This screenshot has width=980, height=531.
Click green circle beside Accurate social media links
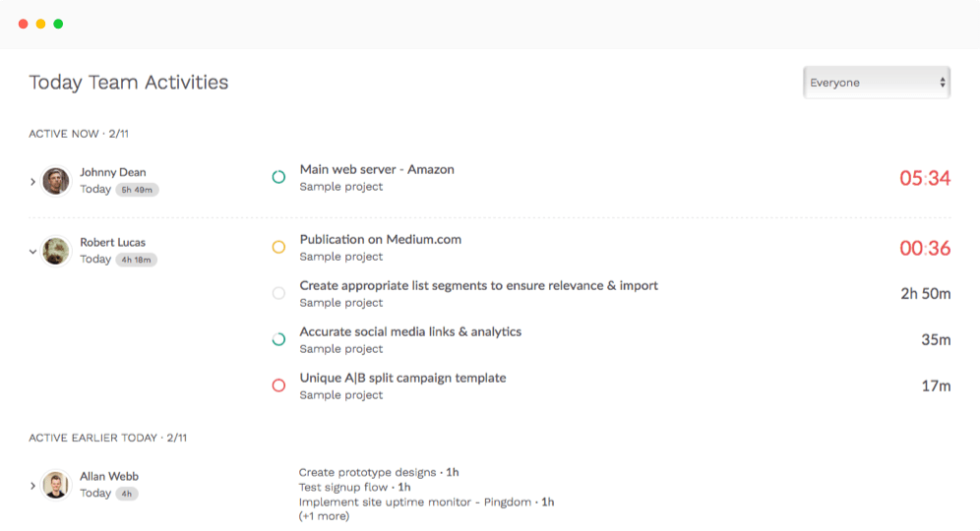tap(278, 339)
